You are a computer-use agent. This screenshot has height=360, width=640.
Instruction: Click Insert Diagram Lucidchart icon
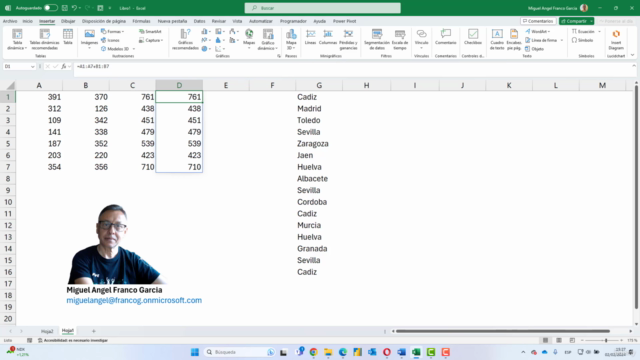point(616,39)
